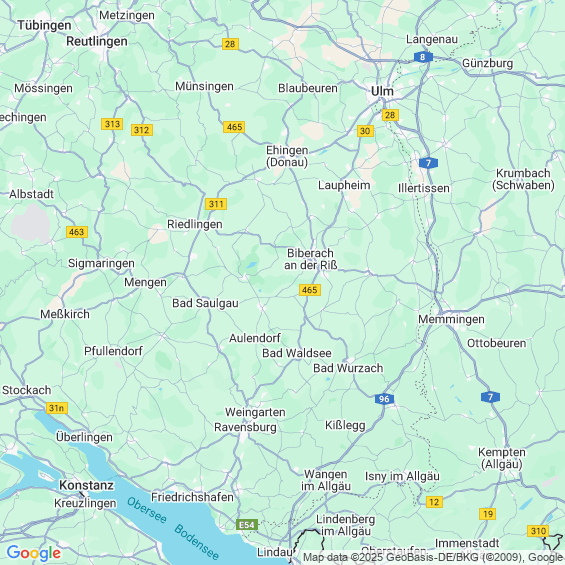Image resolution: width=565 pixels, height=565 pixels.
Task: Click the 310 road shield near Immenstadt
Action: [x=538, y=531]
